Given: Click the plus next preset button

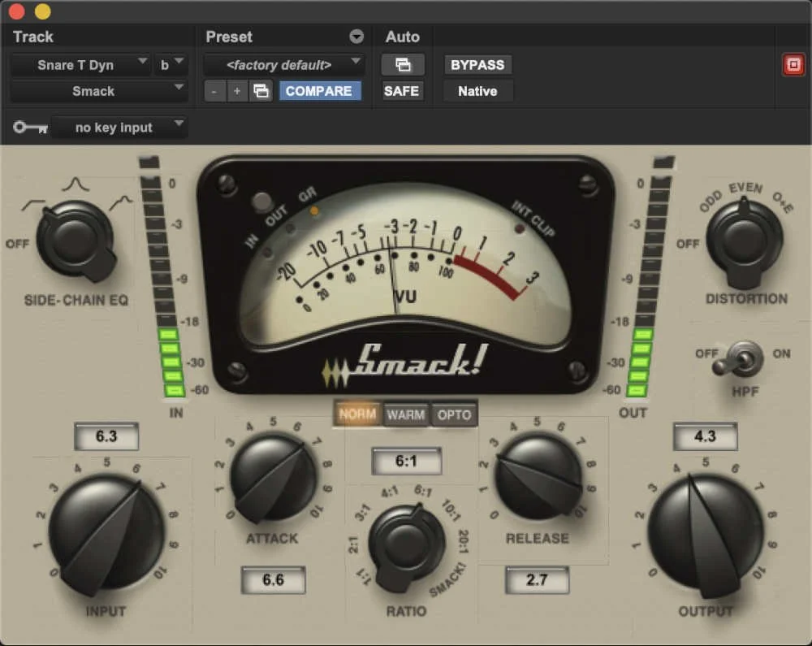Looking at the screenshot, I should click(236, 91).
